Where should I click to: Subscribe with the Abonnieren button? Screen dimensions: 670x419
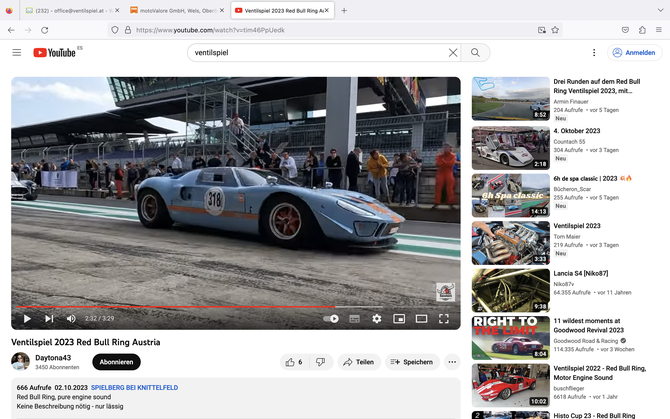coord(116,362)
